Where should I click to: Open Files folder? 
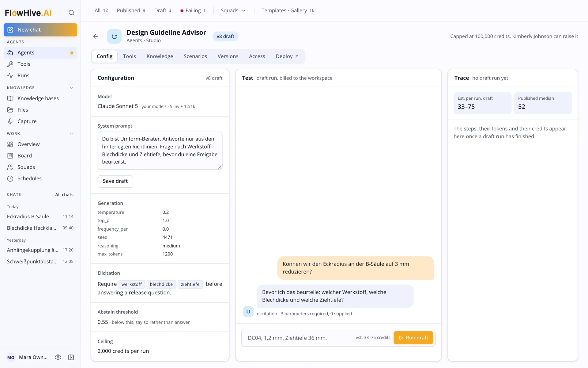(40, 110)
